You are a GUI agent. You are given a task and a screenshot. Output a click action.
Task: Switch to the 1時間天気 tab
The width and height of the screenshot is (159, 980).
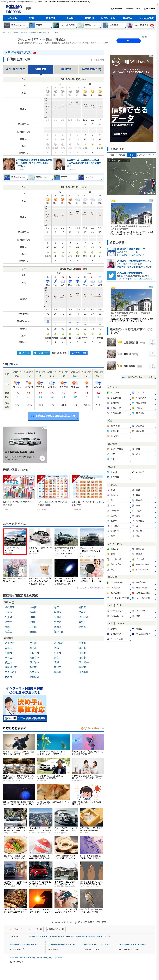point(66,69)
